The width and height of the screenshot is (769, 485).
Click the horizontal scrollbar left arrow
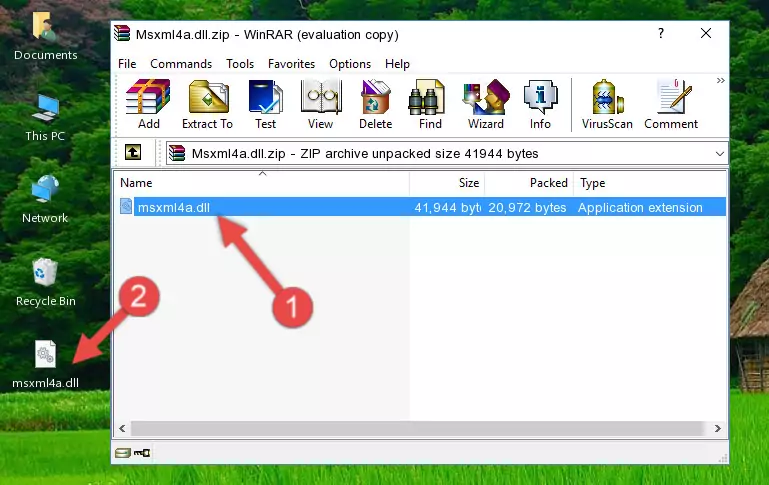tap(123, 428)
